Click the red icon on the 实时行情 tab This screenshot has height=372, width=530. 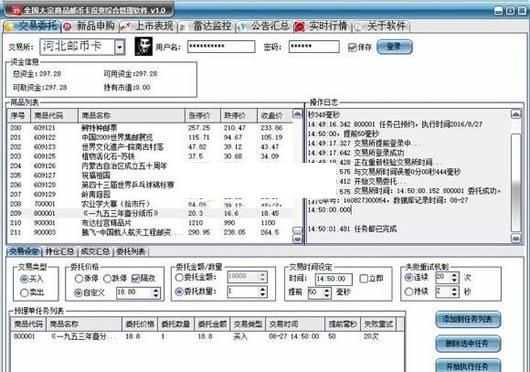(x=300, y=27)
